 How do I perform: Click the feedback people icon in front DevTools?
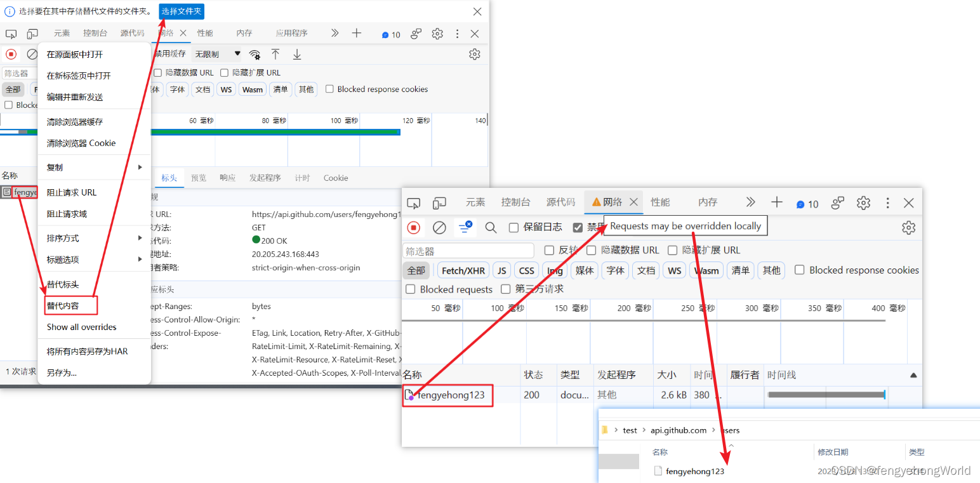click(x=838, y=202)
